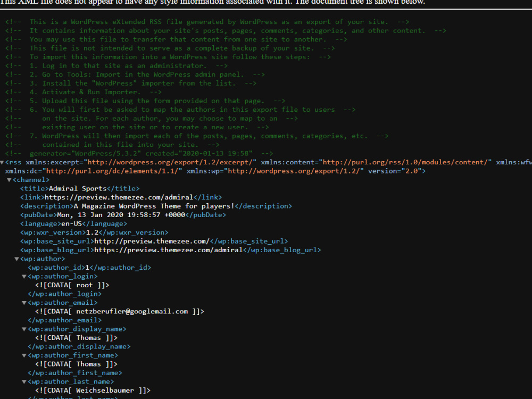Click the wp:wxr_version value 1.2
532x399 pixels.
(92, 233)
